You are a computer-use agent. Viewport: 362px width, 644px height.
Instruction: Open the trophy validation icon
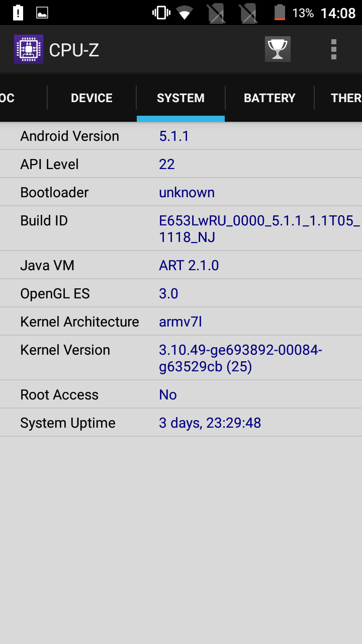[x=278, y=49]
